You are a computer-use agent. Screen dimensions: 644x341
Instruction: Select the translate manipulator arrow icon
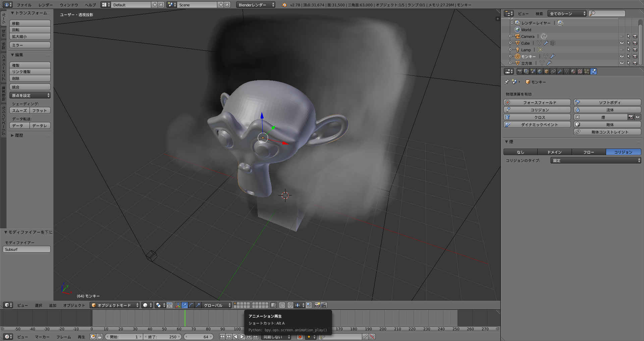[x=184, y=305]
